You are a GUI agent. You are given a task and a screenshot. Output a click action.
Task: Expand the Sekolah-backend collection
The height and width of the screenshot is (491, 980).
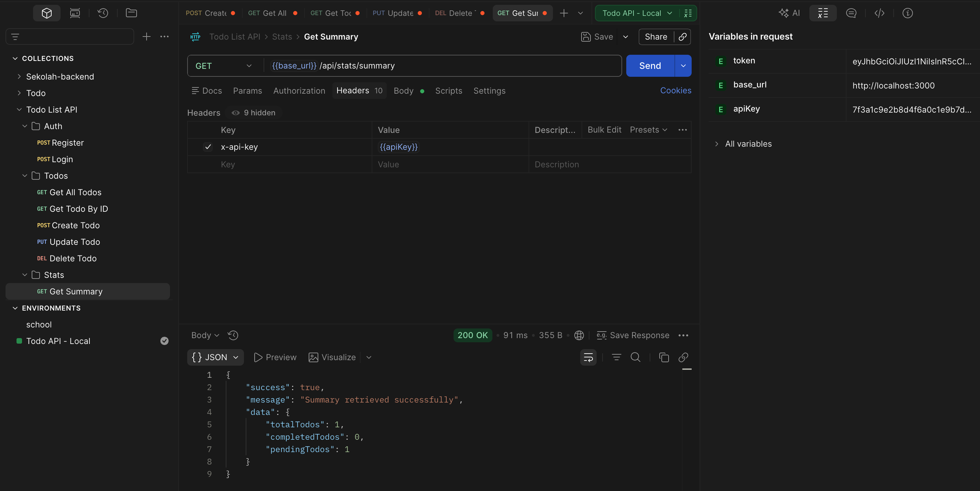[19, 76]
